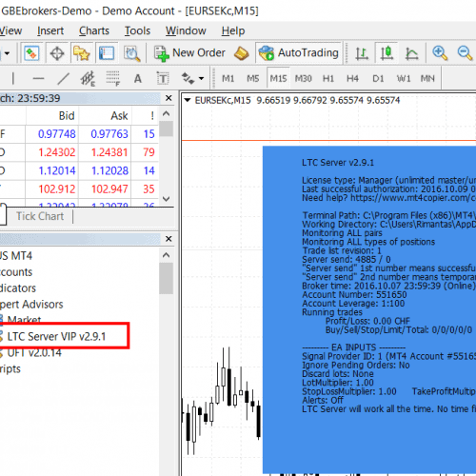Click the Market Watch scroll down arrow
This screenshot has width=476, height=476.
point(166,199)
